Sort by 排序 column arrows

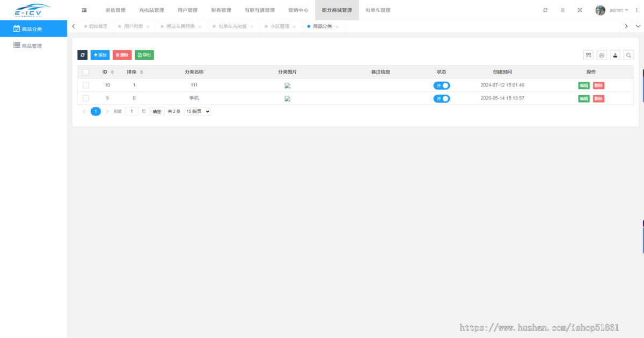(x=141, y=72)
